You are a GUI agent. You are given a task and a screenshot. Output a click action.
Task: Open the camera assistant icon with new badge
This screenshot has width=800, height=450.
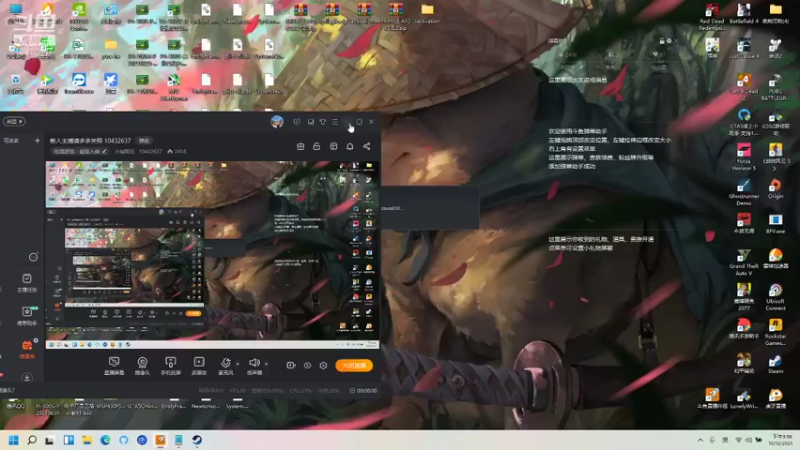pos(27,315)
